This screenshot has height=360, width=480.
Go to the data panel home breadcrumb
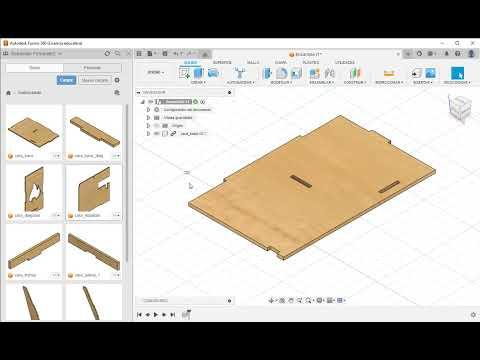pos(9,93)
